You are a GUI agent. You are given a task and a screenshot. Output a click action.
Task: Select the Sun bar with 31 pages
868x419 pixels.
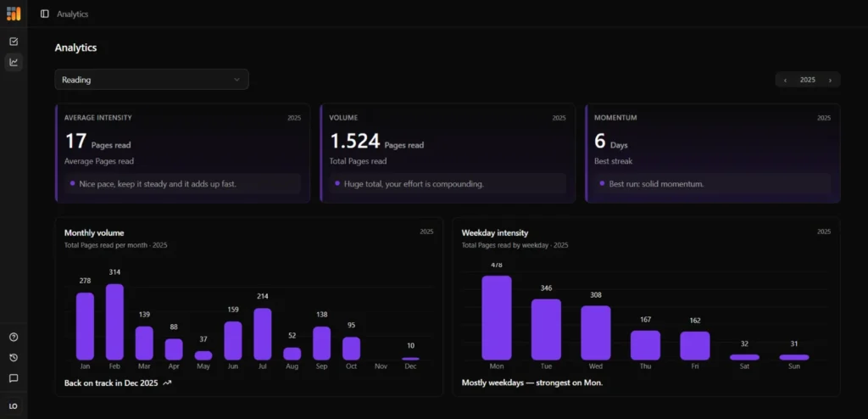(794, 357)
